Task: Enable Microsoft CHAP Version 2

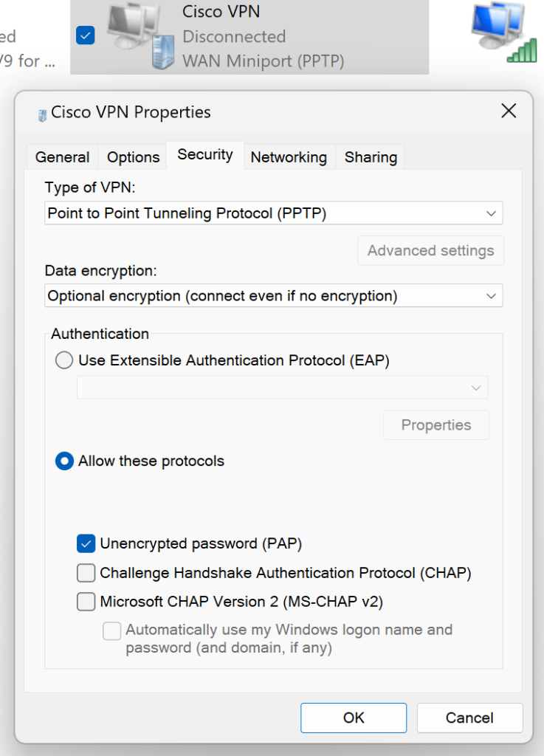Action: pos(86,602)
